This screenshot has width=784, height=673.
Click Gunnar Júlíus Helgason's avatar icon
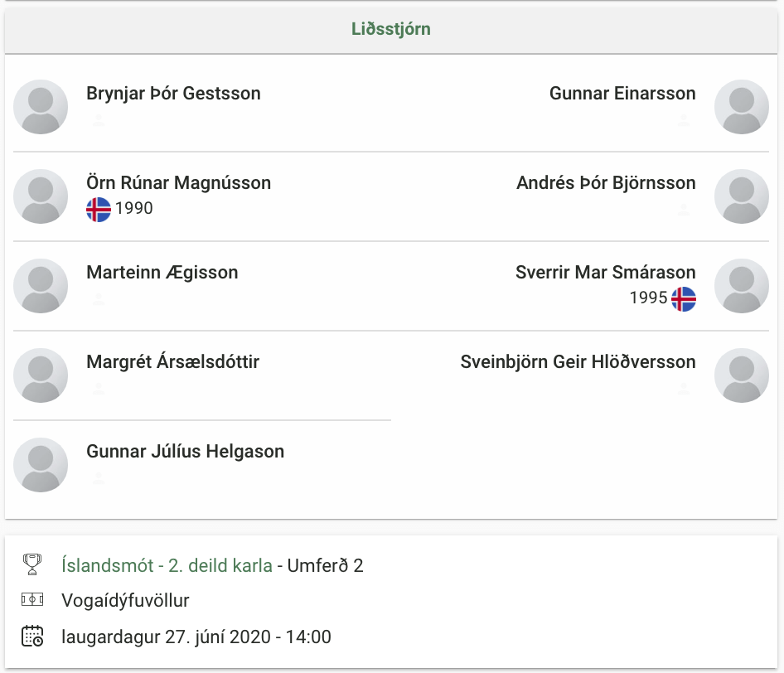41,465
